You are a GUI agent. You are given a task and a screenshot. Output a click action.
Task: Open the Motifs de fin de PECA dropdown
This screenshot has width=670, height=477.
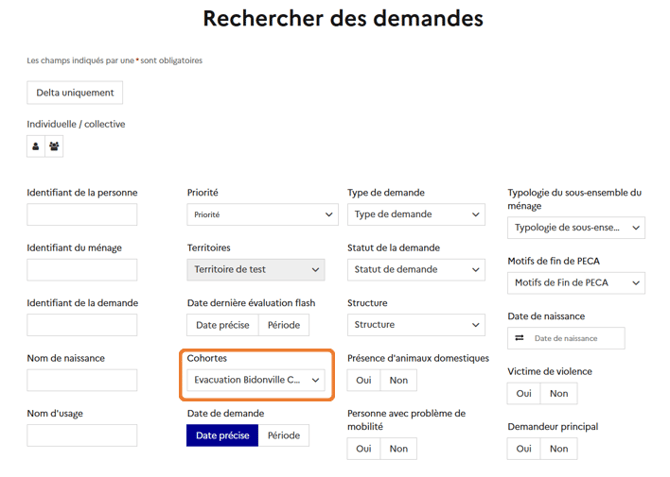click(576, 283)
